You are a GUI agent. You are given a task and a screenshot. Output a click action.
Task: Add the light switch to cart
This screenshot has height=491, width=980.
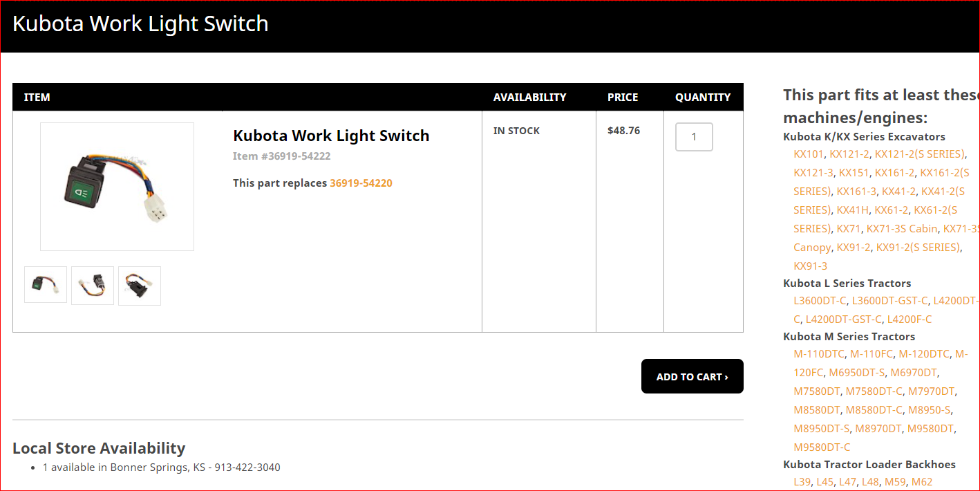coord(692,376)
